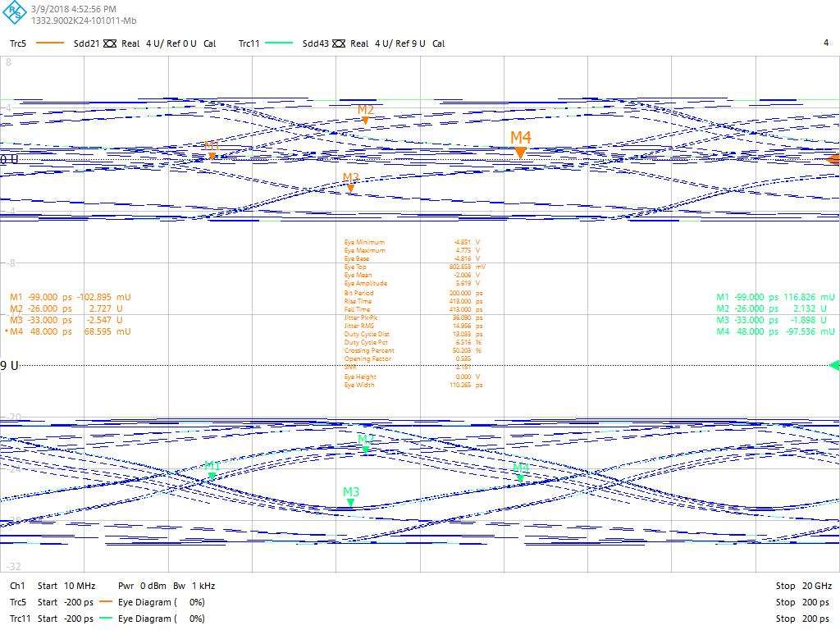The image size is (840, 630).
Task: Click the orange M4 marker triangle
Action: [x=520, y=152]
